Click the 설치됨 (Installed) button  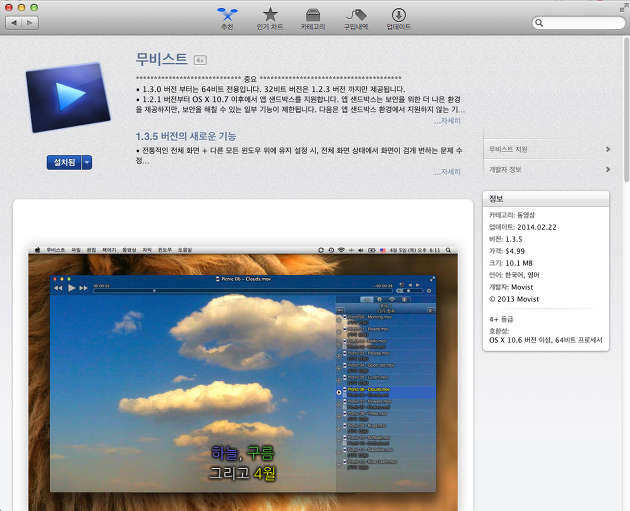64,162
